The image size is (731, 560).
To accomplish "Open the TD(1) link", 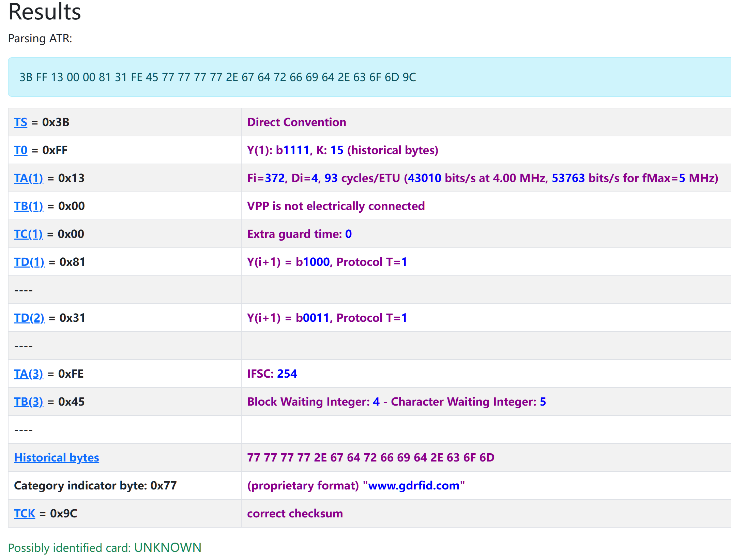I will pyautogui.click(x=29, y=262).
